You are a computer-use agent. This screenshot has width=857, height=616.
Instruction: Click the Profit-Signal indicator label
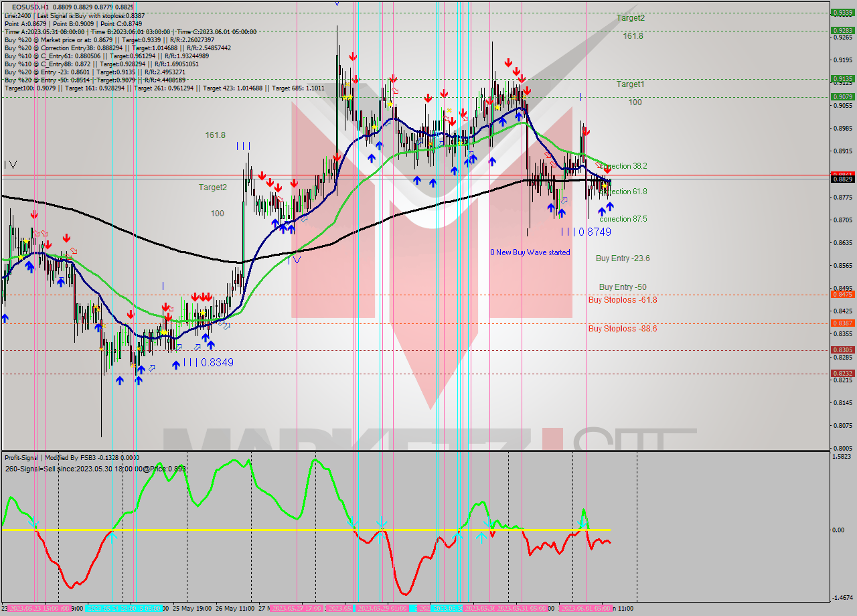click(20, 457)
